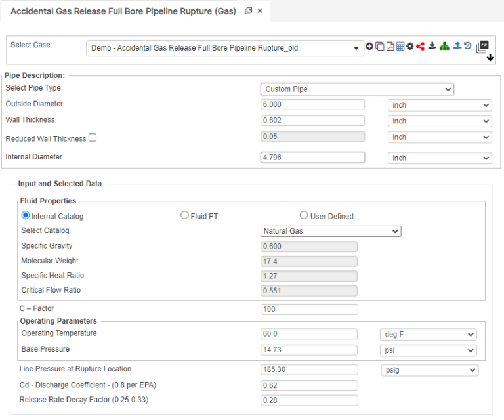Viewport: 504px width, 420px height.
Task: Click the add new case plus icon
Action: [369, 47]
